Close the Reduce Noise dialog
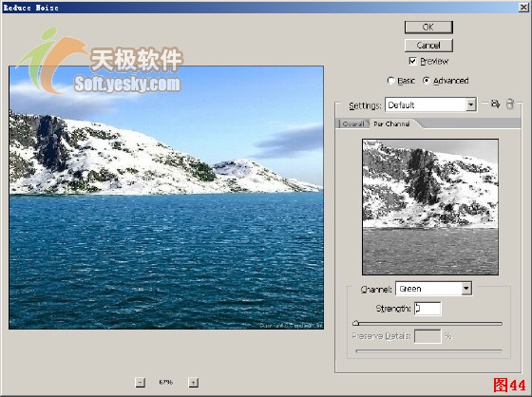 pyautogui.click(x=523, y=8)
